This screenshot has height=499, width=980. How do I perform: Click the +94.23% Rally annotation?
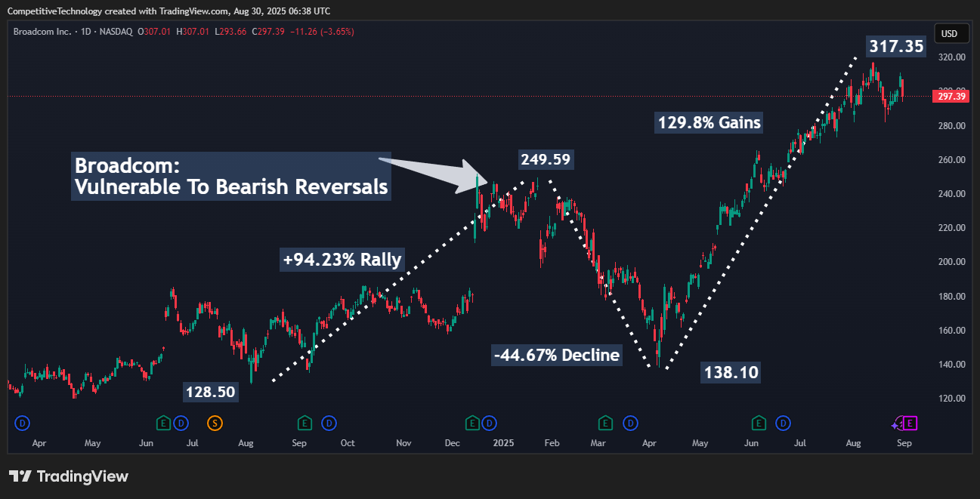pos(342,259)
